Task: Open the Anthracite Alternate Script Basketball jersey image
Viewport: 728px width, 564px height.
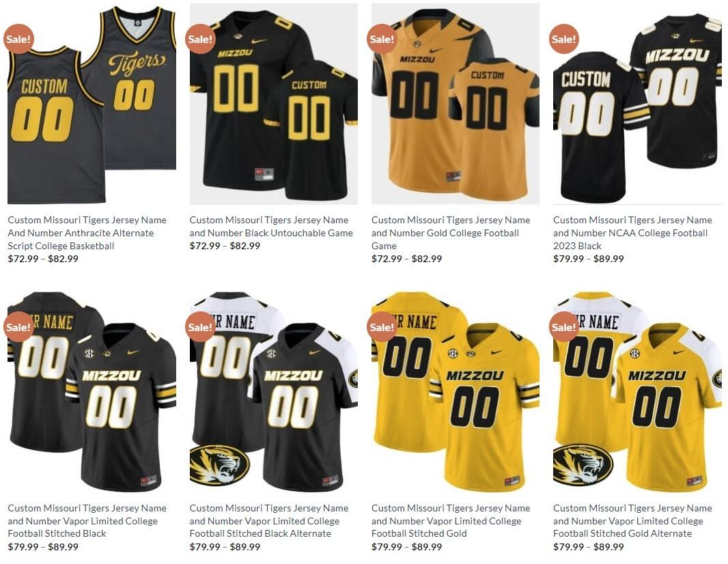Action: [92, 104]
